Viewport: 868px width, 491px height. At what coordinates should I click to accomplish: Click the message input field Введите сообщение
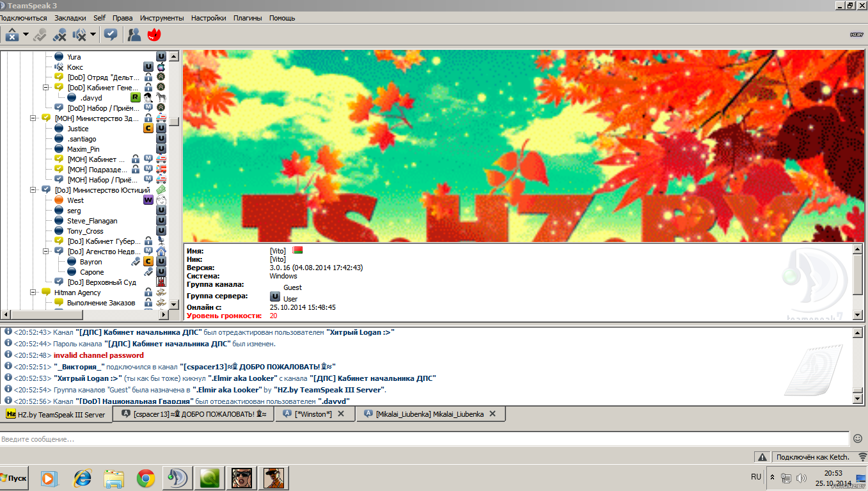(425, 439)
